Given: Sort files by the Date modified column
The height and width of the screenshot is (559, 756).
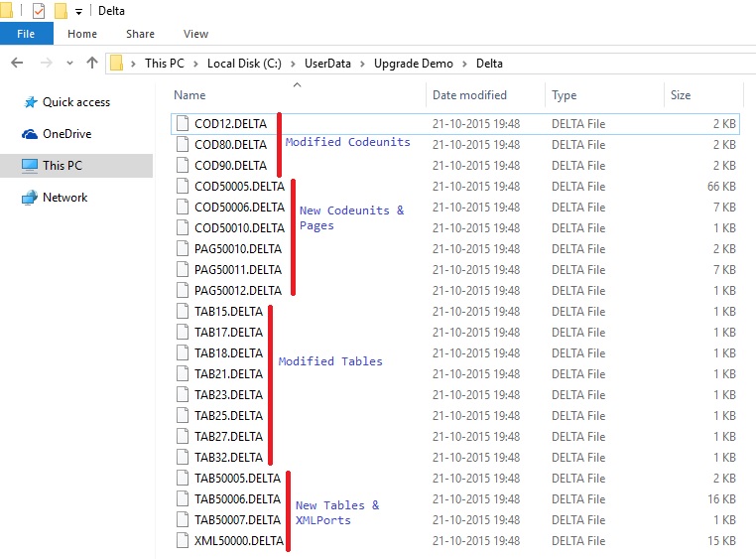Looking at the screenshot, I should point(469,95).
